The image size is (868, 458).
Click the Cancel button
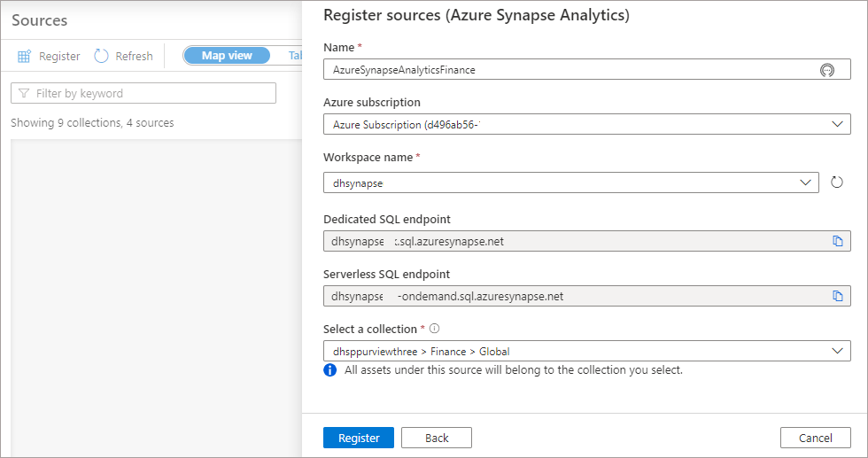[x=816, y=438]
